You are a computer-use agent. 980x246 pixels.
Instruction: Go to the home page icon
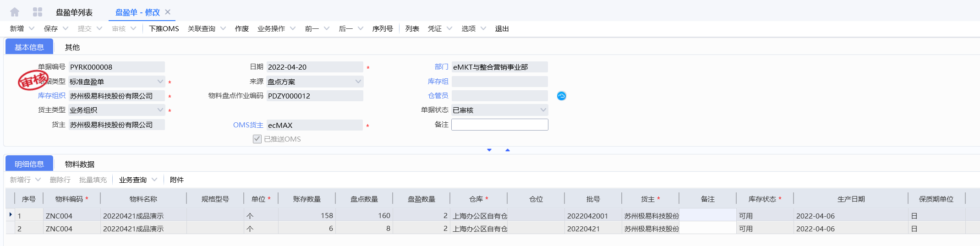(15, 12)
